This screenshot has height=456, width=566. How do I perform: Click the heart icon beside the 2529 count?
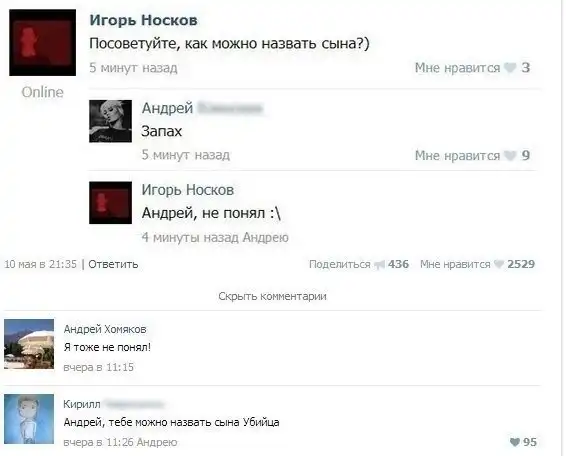[498, 264]
